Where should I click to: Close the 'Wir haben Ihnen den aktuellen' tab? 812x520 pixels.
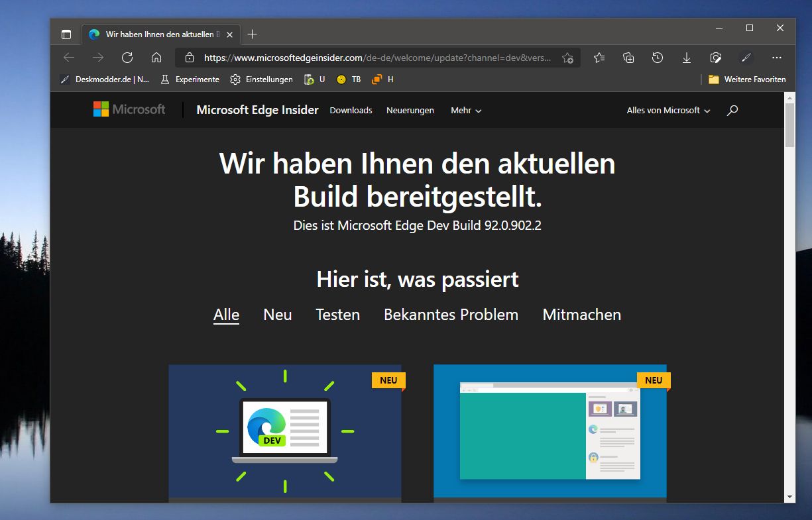[x=230, y=34]
